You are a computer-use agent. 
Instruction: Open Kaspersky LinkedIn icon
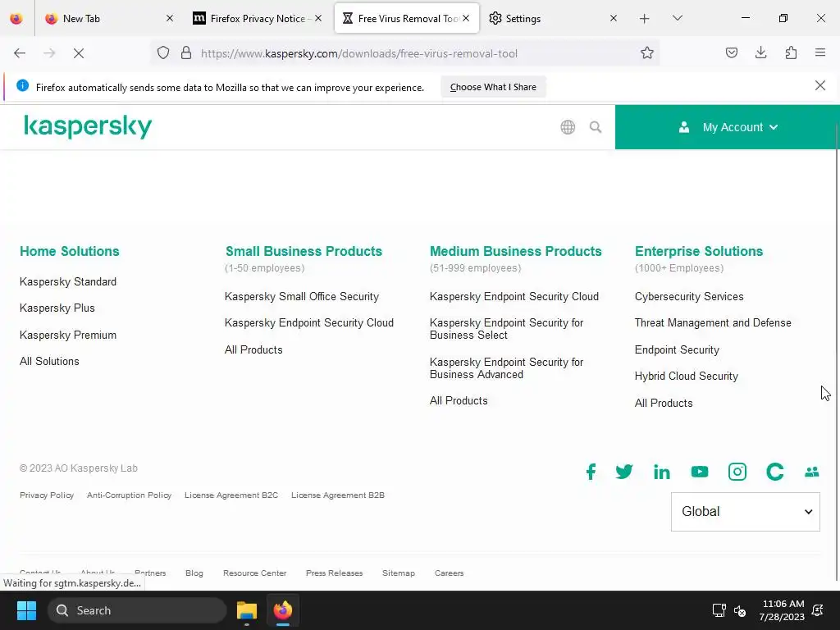point(662,472)
